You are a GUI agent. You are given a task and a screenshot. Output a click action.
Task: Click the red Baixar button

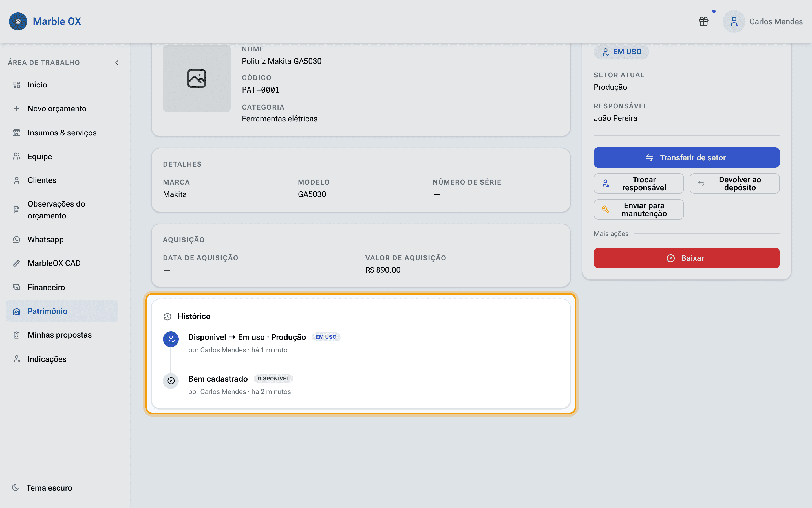point(687,258)
